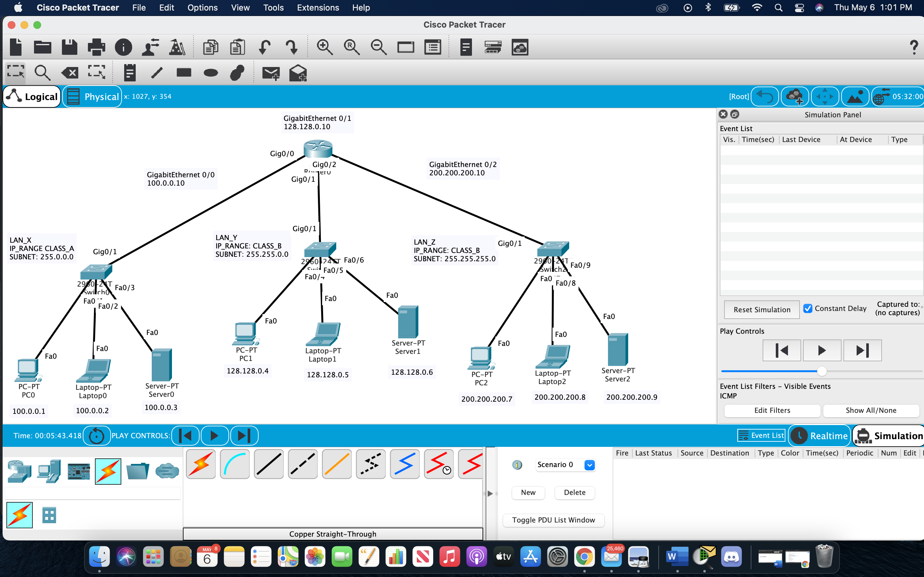Click the Add Simple PDU envelope
Screen dimensions: 924x577
tap(271, 72)
